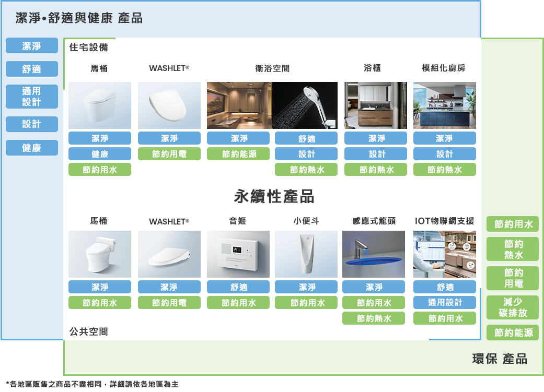Select the shower head product photo
Image resolution: width=544 pixels, height=392 pixels.
tap(306, 105)
